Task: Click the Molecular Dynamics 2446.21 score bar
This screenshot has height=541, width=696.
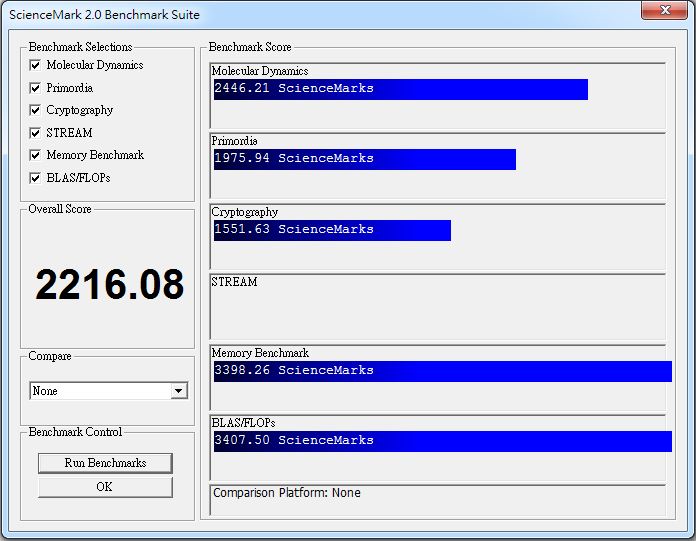Action: [401, 89]
